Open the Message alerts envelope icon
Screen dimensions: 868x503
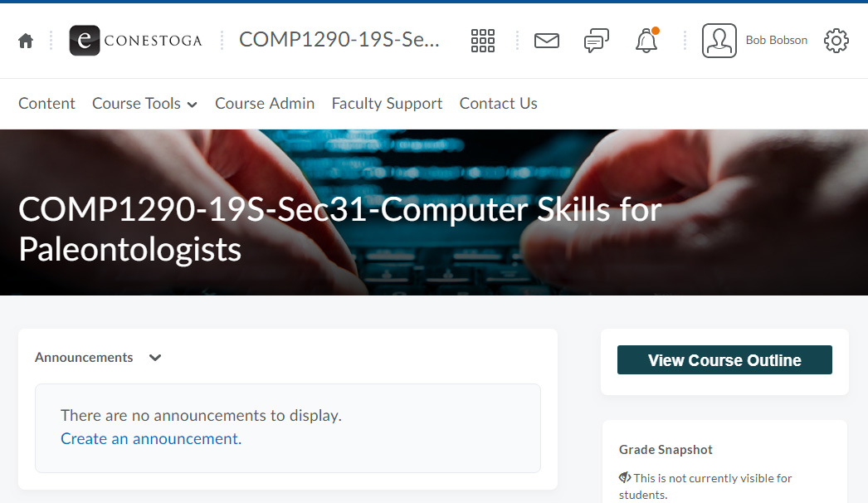click(546, 41)
